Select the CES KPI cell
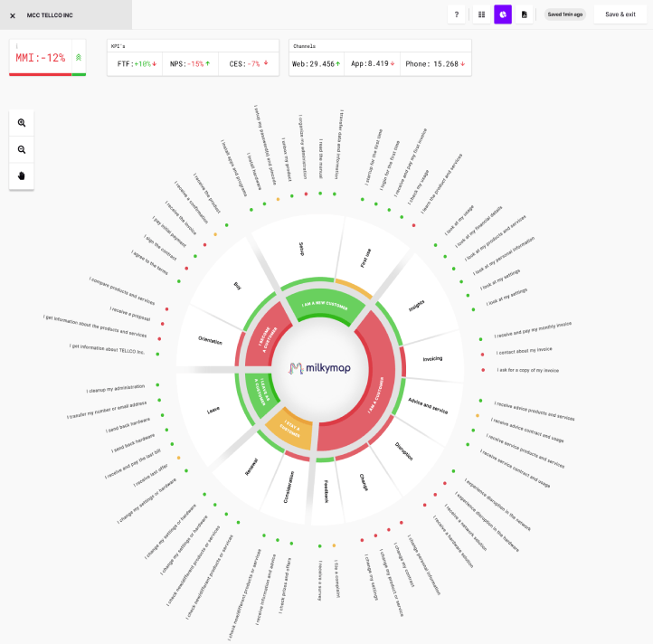Viewport: 653px width, 644px height. 248,63
